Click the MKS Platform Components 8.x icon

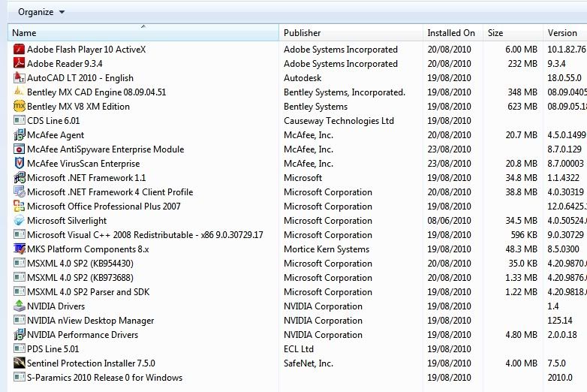[19, 249]
